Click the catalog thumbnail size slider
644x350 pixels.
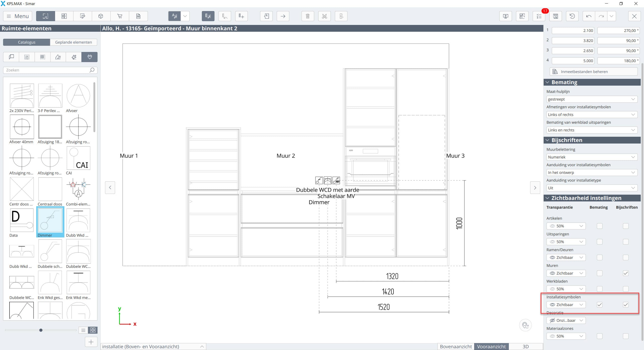(x=41, y=330)
